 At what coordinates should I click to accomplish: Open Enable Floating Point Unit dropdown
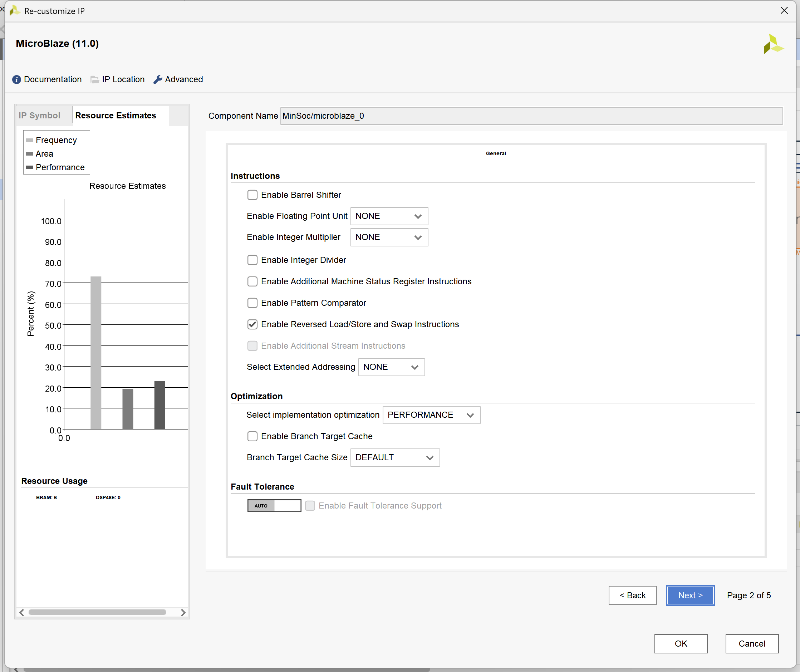pyautogui.click(x=389, y=216)
